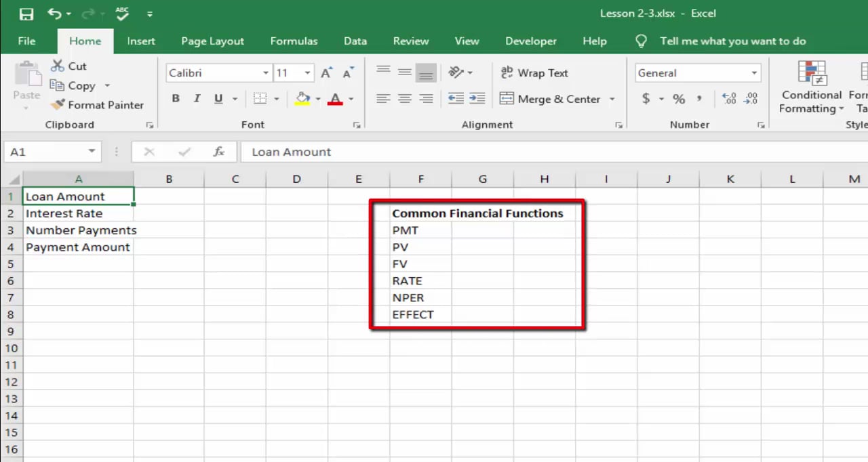868x462 pixels.
Task: Click the Insert Function fx icon
Action: pos(218,152)
